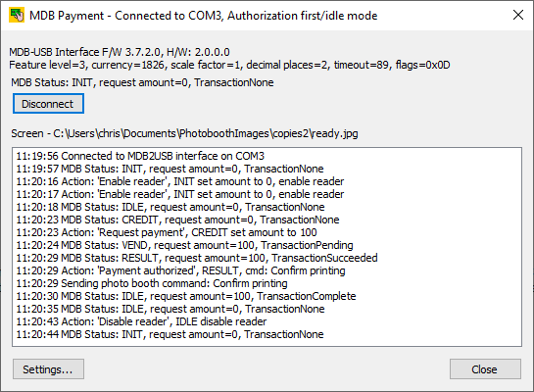Click the Close button at bottom right
Viewport: 534px width, 392px height.
click(485, 369)
